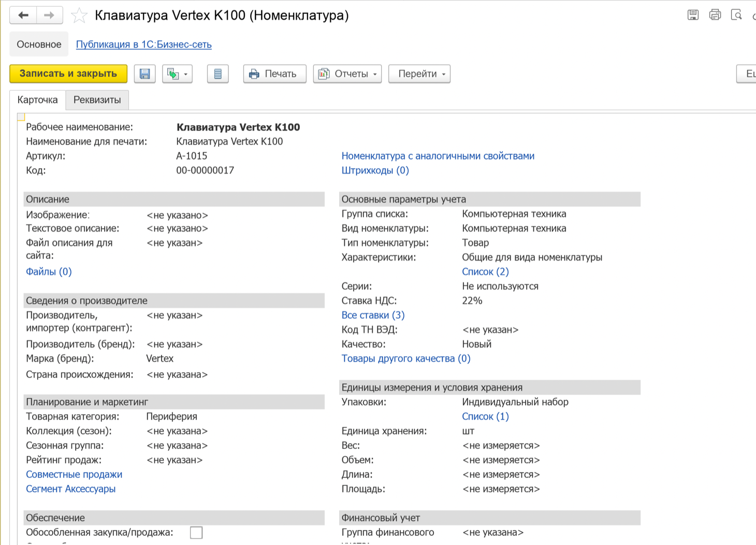Go forward with the right arrow button
Image resolution: width=756 pixels, height=545 pixels.
pos(49,15)
